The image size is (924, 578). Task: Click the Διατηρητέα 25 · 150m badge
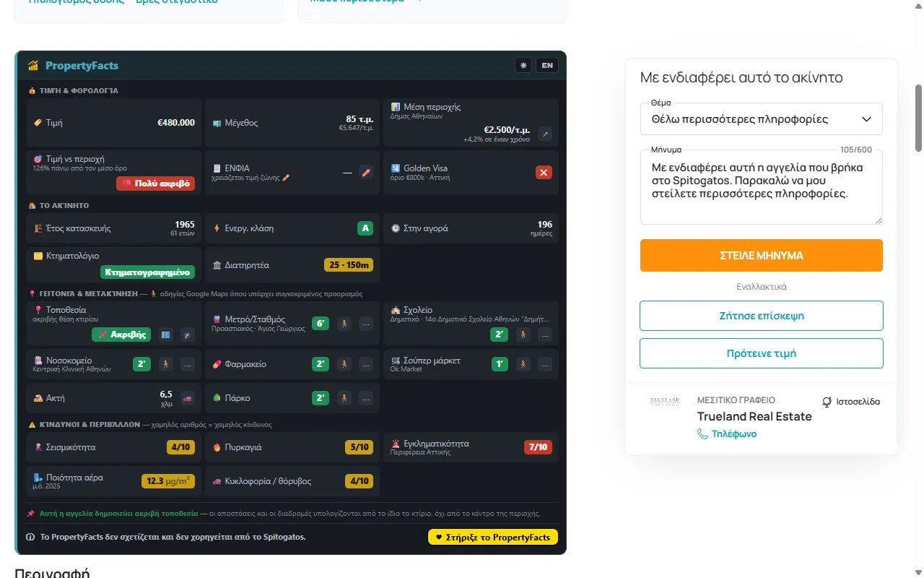349,265
